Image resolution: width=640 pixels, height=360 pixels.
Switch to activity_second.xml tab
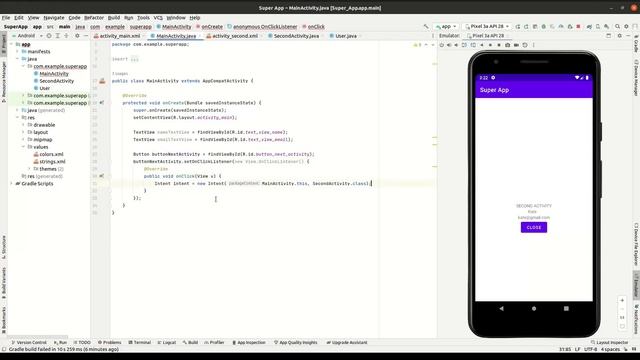pos(232,36)
